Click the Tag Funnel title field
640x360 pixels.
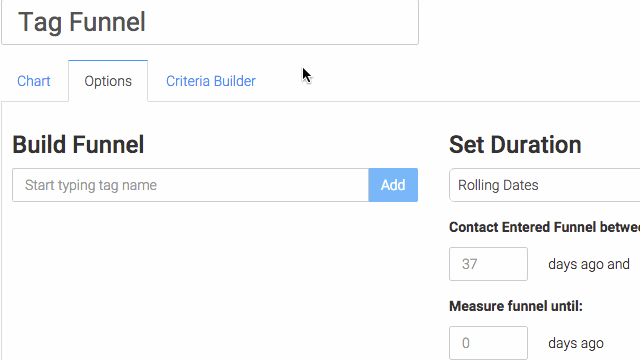[210, 22]
